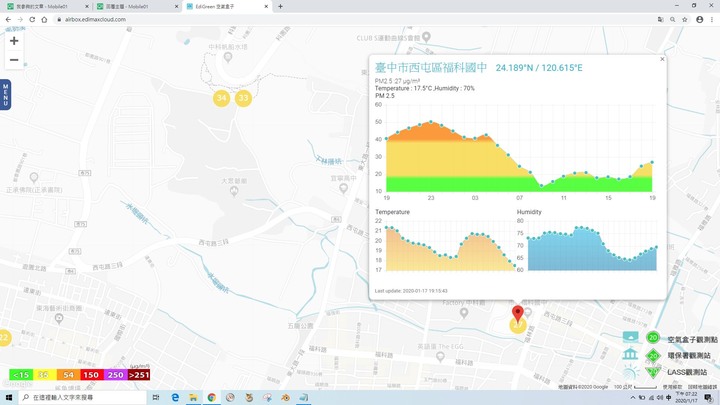This screenshot has height=405, width=720.
Task: Click the orange 54 legend swatch
Action: [68, 375]
